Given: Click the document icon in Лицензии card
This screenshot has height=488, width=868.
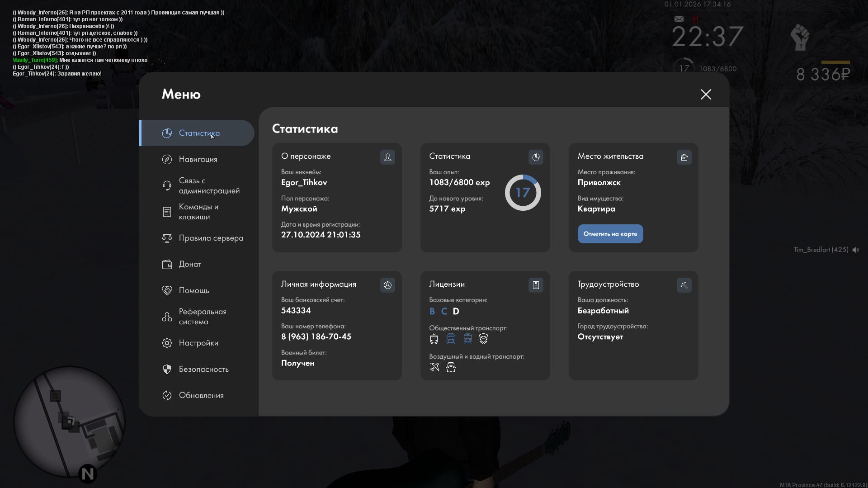Looking at the screenshot, I should coord(536,285).
